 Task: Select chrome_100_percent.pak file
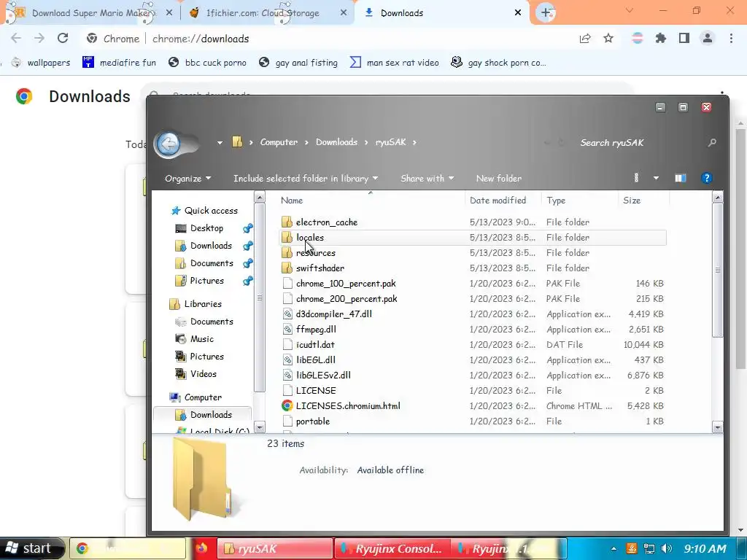[x=346, y=284]
